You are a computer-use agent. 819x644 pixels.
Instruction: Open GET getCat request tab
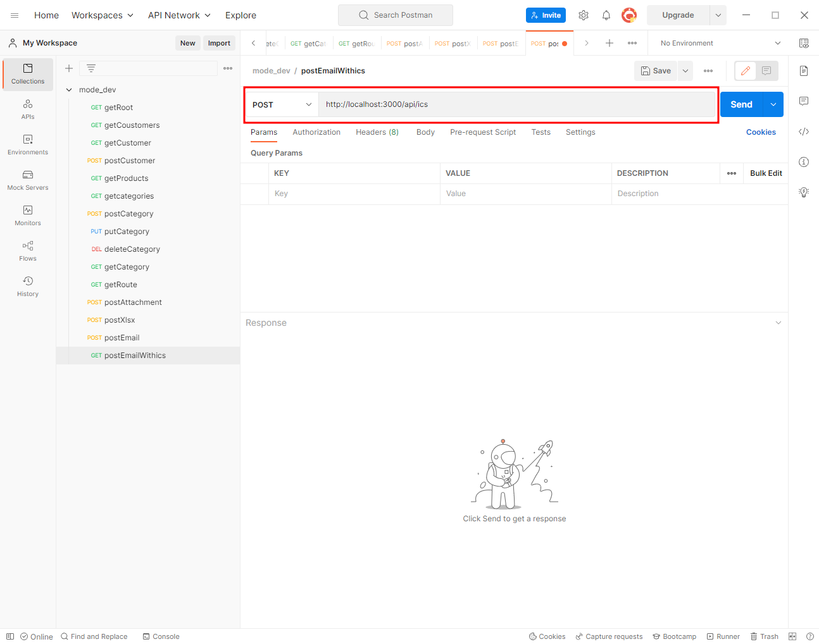[x=308, y=44]
